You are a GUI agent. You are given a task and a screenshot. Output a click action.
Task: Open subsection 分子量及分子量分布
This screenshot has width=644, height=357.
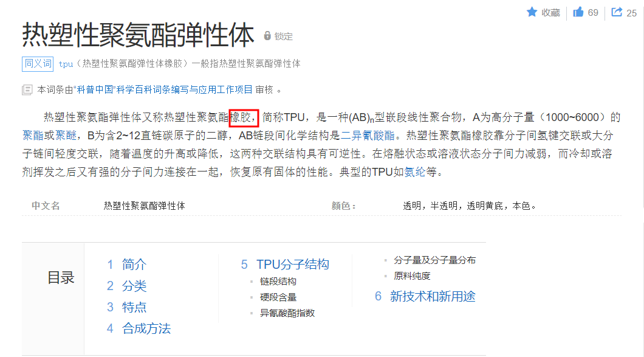pyautogui.click(x=434, y=260)
